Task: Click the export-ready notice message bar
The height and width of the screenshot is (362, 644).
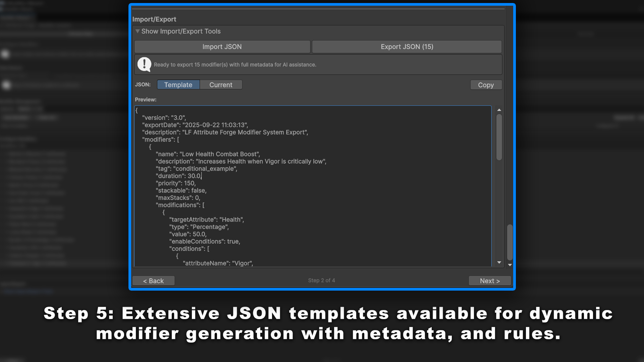Action: tap(318, 64)
